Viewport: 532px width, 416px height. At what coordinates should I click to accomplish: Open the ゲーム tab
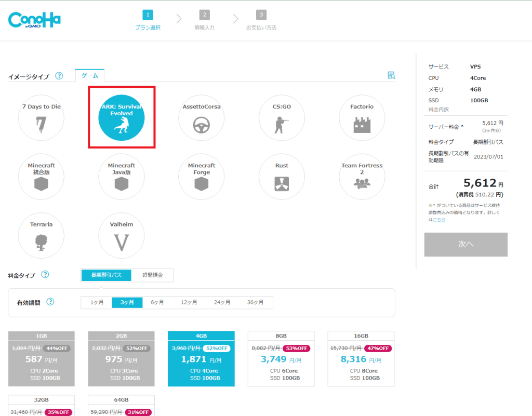(90, 76)
